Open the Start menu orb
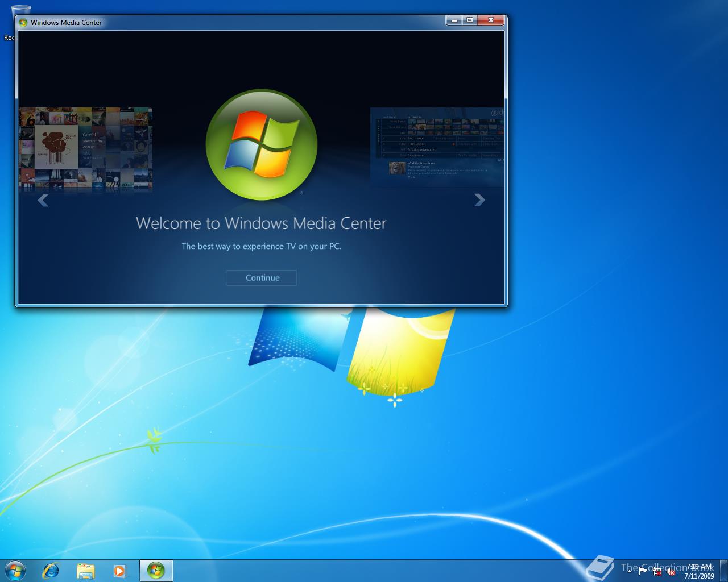Viewport: 728px width, 582px height. (15, 570)
